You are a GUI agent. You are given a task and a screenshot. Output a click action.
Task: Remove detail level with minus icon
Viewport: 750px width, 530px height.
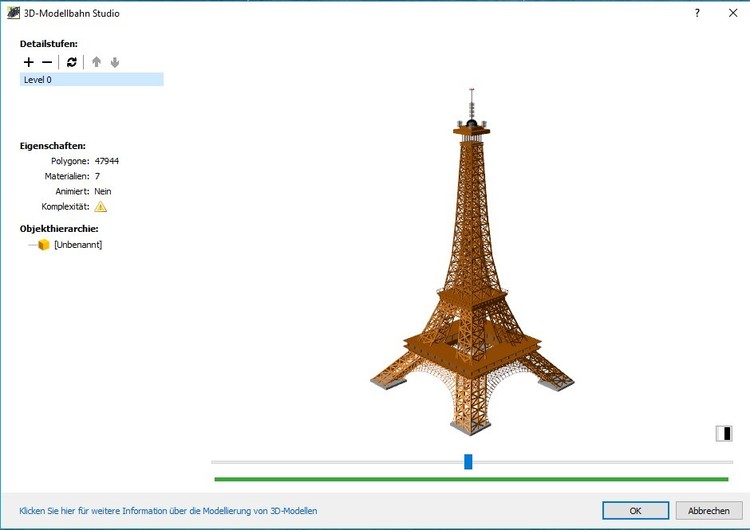click(47, 62)
